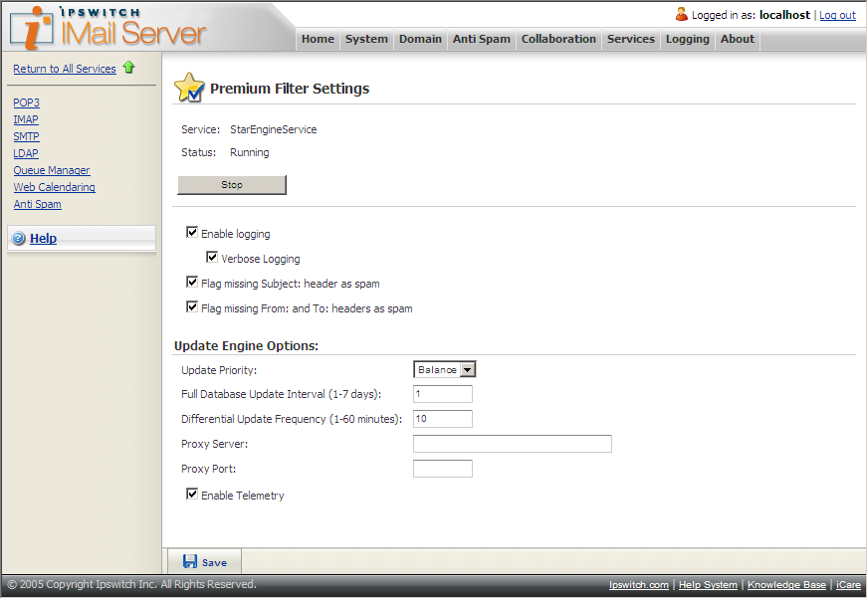Screen dimensions: 868x599
Task: Click the green up arrow icon
Action: [x=128, y=68]
